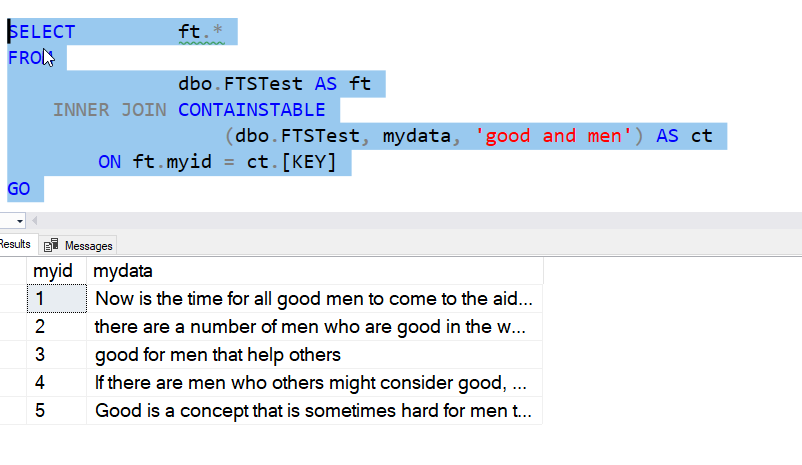Click the CONTAINSTABLE keyword in the query
802x465 pixels.
[x=251, y=109]
